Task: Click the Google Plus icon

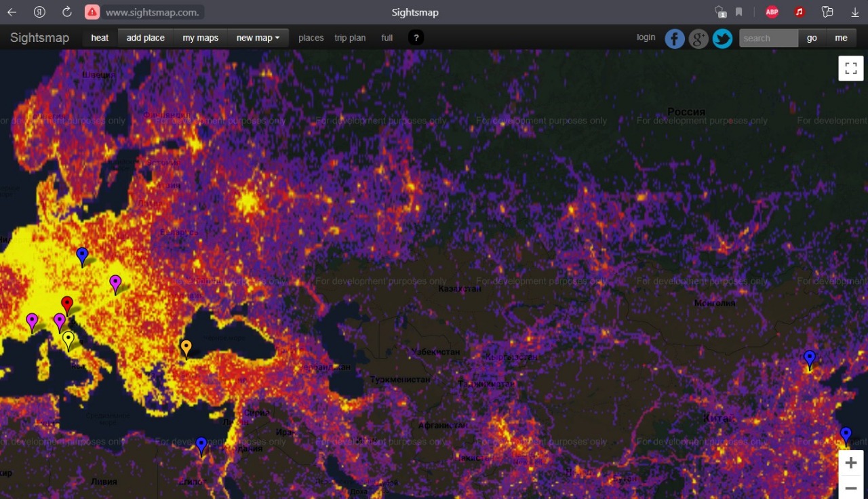Action: coord(698,39)
